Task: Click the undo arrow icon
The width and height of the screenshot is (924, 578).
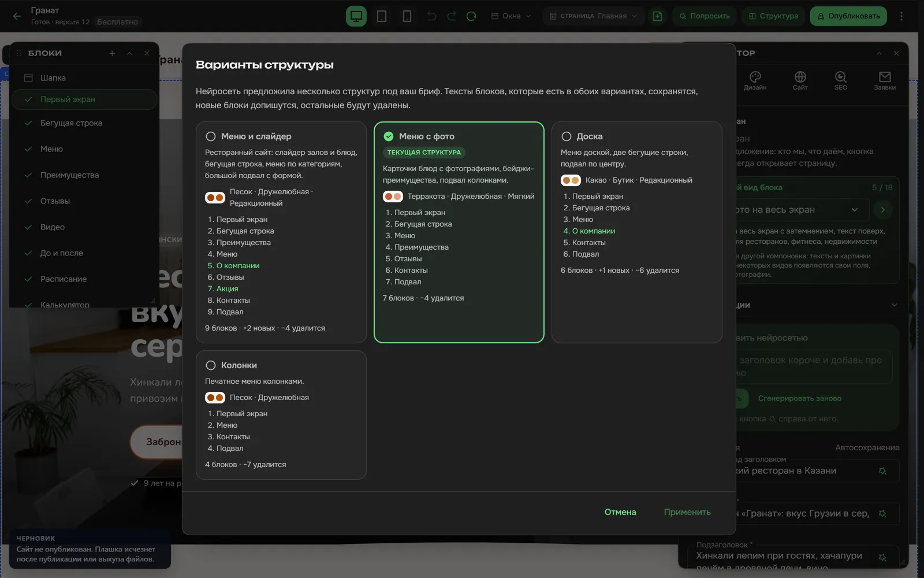Action: point(431,16)
